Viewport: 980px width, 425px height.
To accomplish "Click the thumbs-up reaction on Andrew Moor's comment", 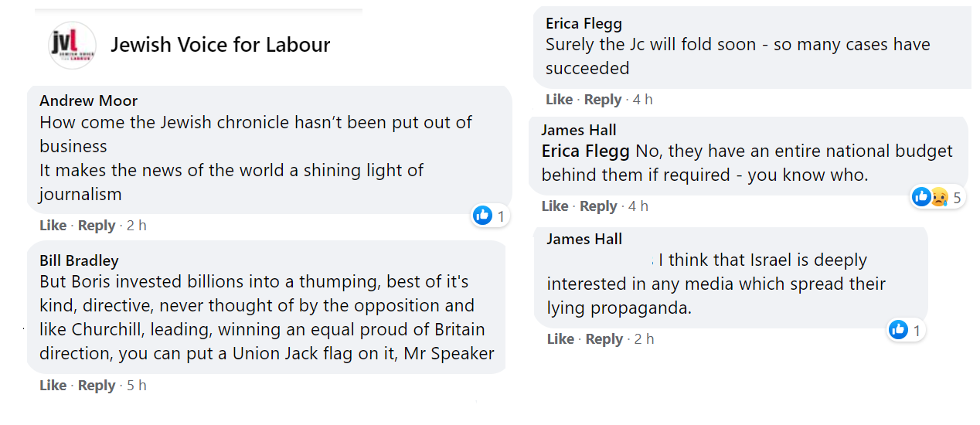I will [483, 216].
